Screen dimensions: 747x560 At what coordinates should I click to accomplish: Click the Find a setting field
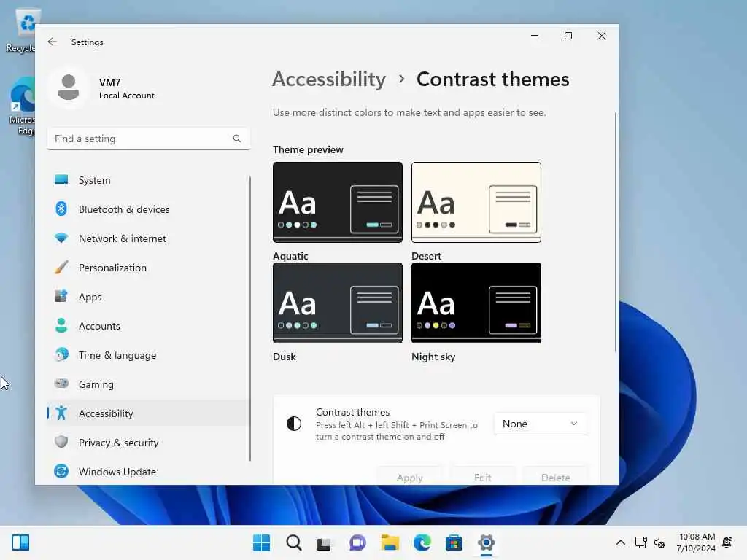pyautogui.click(x=149, y=139)
